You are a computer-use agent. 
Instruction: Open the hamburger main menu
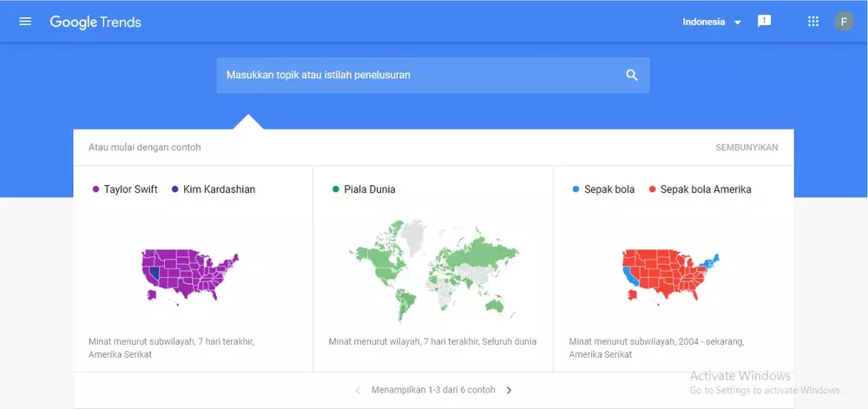pos(25,22)
